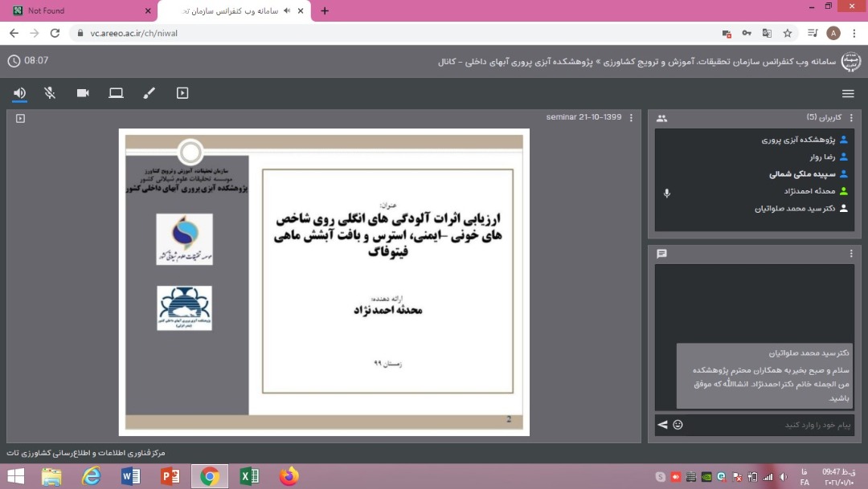Click the users group icon
Screen dimensions: 868x489
tap(661, 118)
